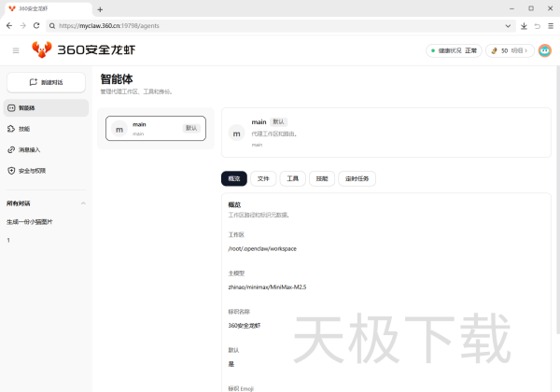560x392 pixels.
Task: Click the 新建对话 button
Action: pyautogui.click(x=46, y=82)
